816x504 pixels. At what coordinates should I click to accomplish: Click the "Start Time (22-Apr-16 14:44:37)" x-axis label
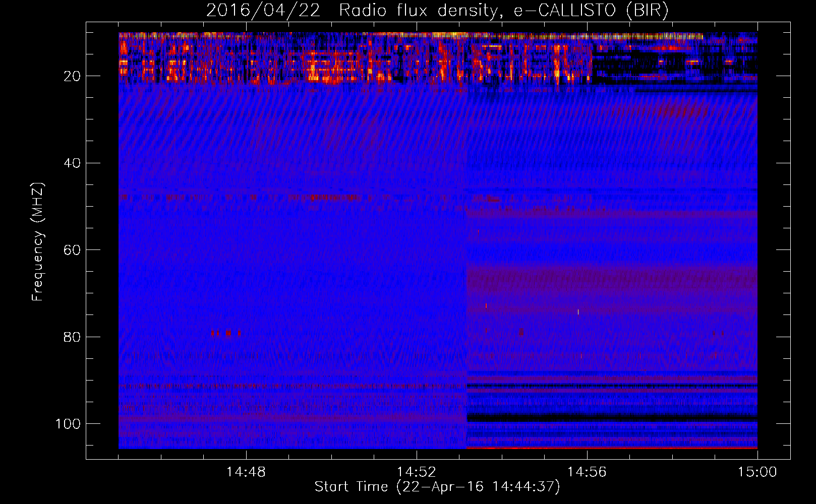point(437,487)
